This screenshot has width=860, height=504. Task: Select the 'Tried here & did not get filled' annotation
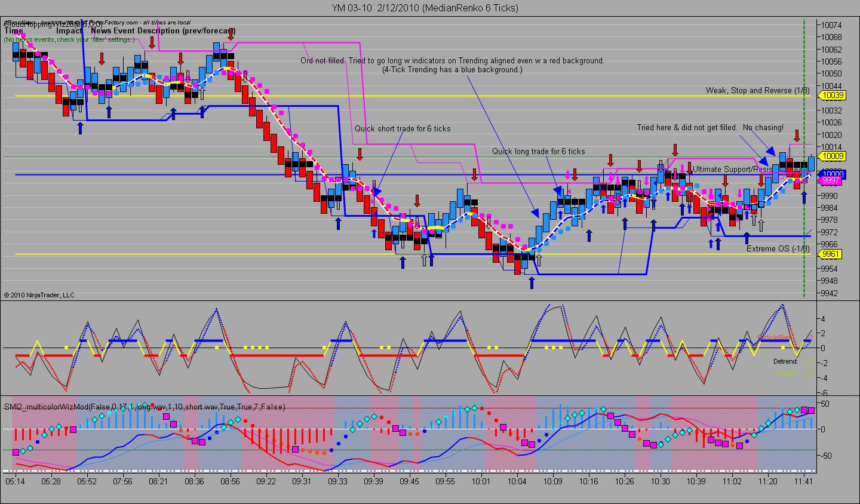(x=688, y=128)
